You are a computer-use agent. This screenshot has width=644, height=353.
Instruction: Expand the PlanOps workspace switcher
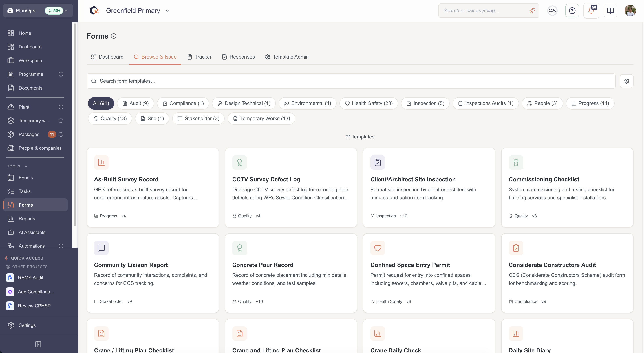(38, 10)
